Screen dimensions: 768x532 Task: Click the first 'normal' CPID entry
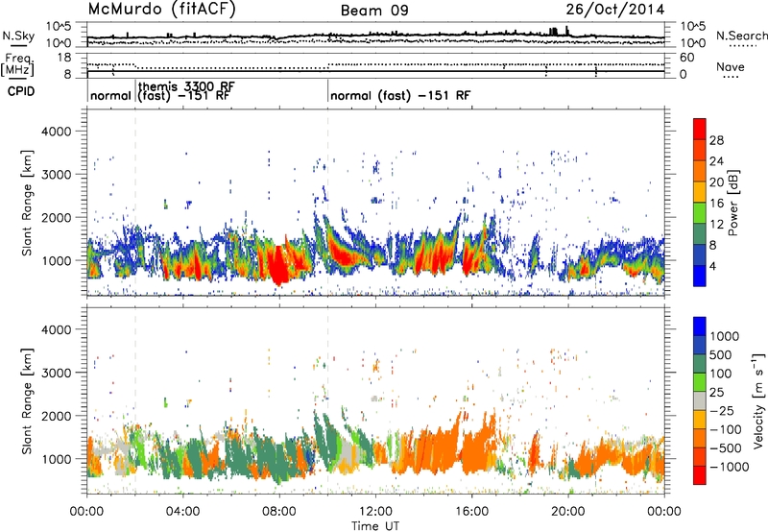click(110, 95)
